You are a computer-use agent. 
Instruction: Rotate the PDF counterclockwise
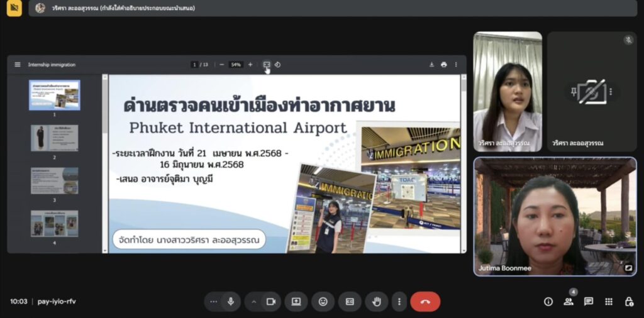tap(277, 65)
